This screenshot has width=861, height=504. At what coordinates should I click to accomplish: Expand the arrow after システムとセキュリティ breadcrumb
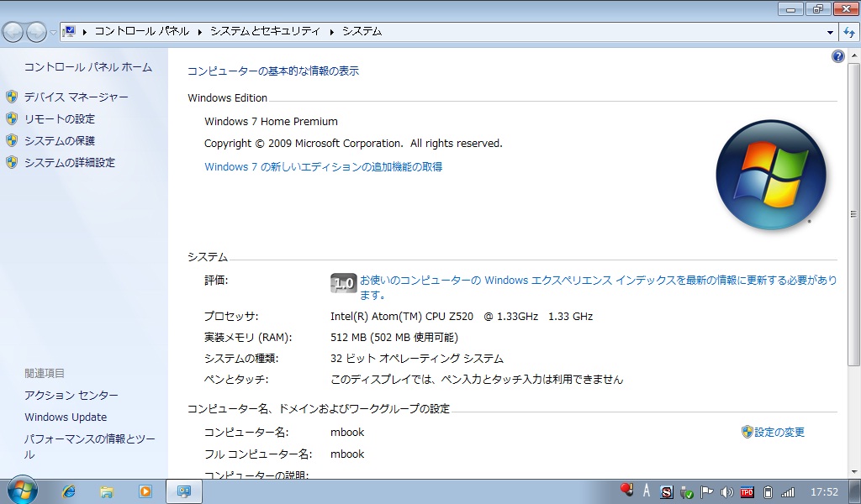331,32
